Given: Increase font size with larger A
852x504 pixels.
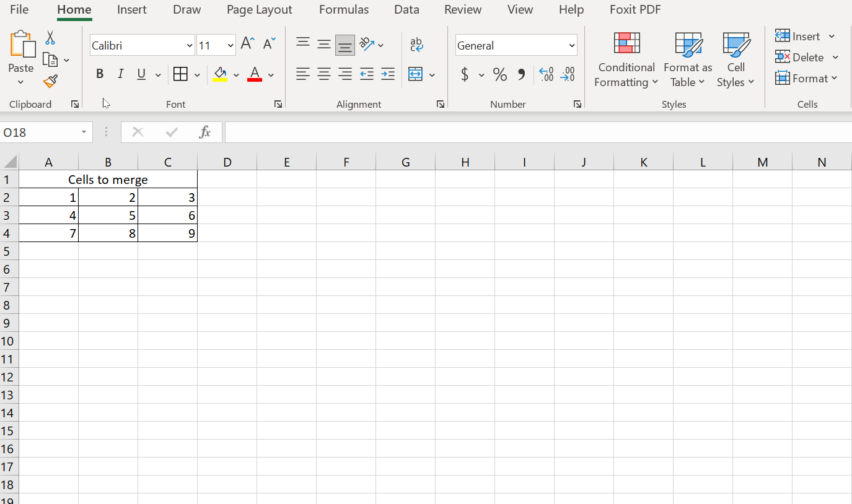Looking at the screenshot, I should [247, 43].
